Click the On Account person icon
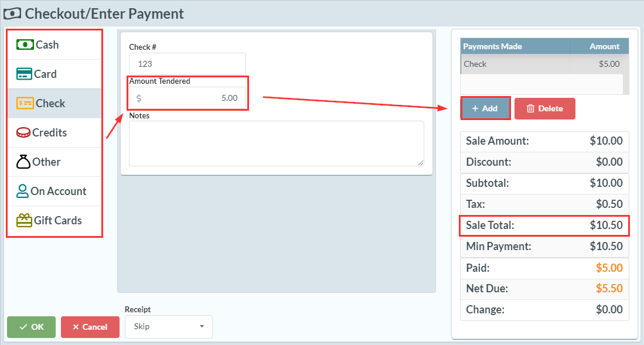This screenshot has width=644, height=345. pyautogui.click(x=23, y=191)
